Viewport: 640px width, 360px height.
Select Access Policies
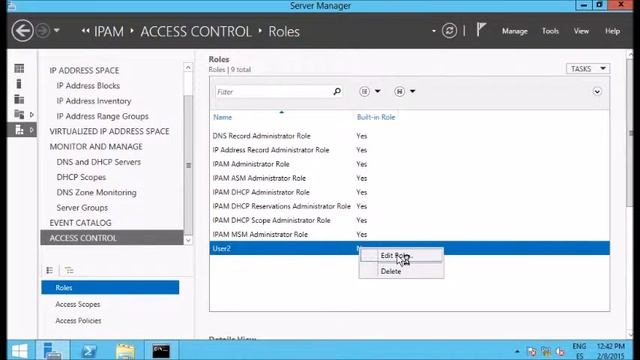78,320
